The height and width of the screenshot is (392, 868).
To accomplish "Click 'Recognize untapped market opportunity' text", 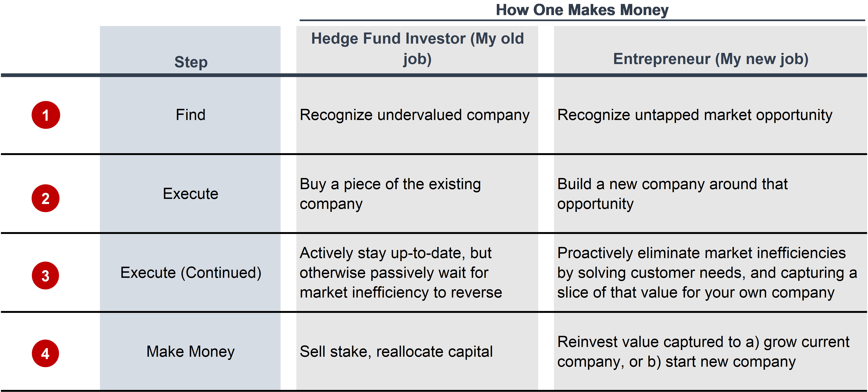I will (695, 115).
